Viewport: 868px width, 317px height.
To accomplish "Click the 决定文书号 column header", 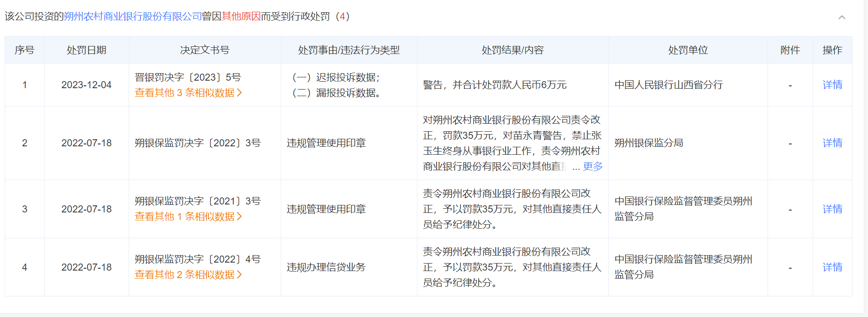I will coord(205,50).
